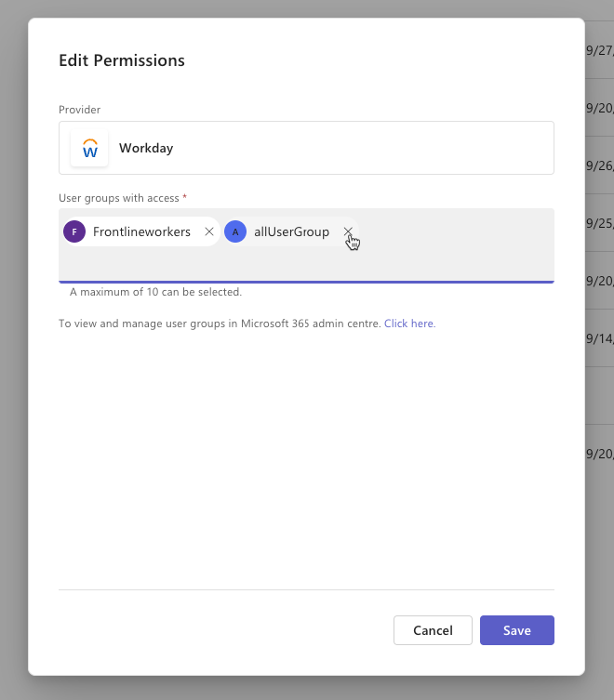Click the background row dated 9/27
This screenshot has height=700, width=614.
pos(599,51)
